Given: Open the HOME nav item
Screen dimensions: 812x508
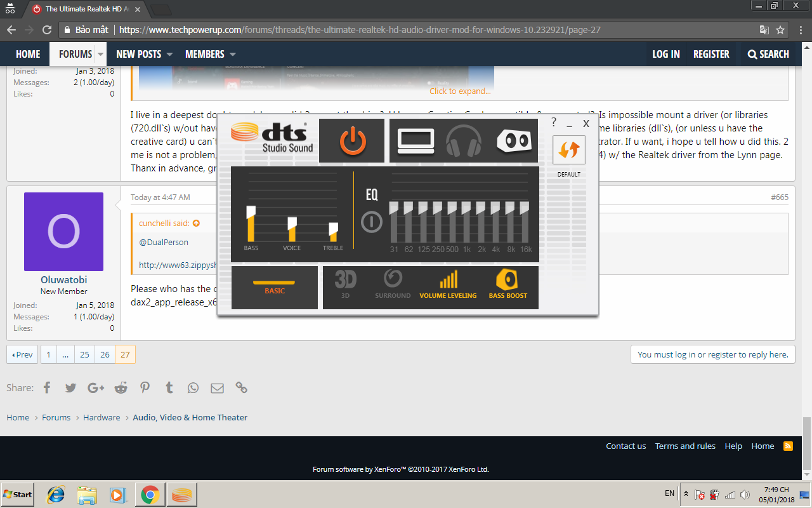Looking at the screenshot, I should pos(28,54).
